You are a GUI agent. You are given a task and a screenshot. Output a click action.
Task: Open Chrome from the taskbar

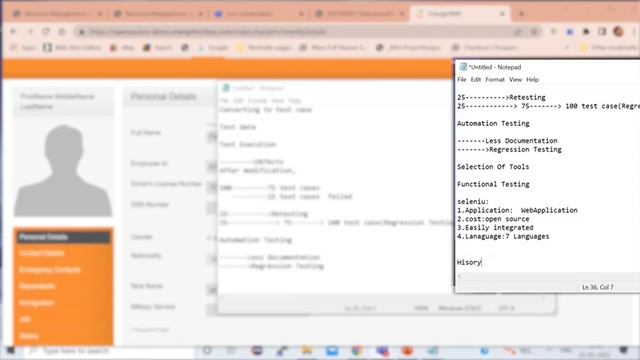(x=357, y=351)
